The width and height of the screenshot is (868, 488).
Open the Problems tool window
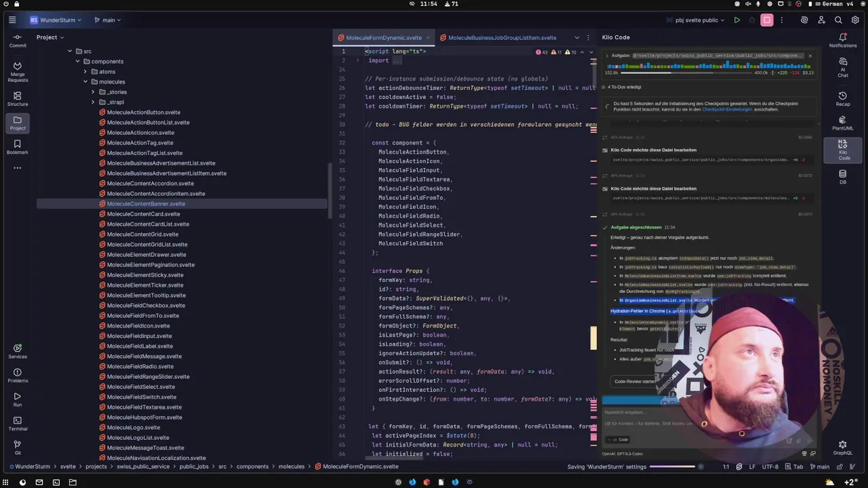[18, 375]
